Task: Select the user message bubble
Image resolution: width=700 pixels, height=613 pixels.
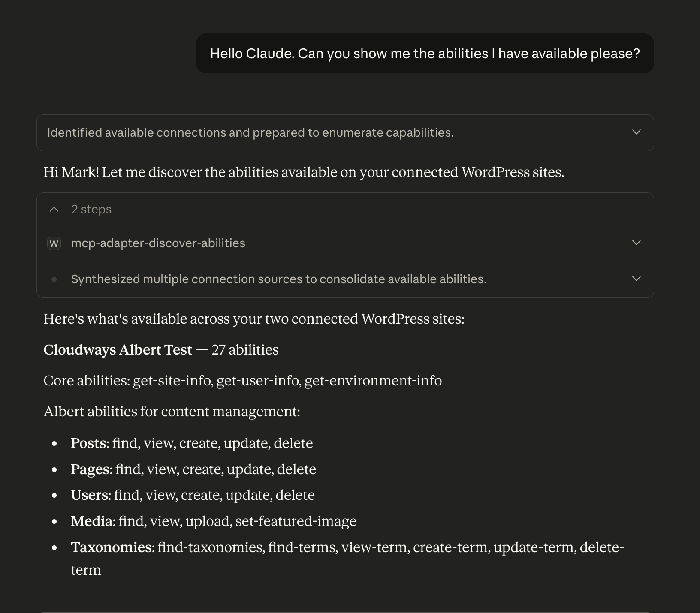Action: click(x=425, y=53)
